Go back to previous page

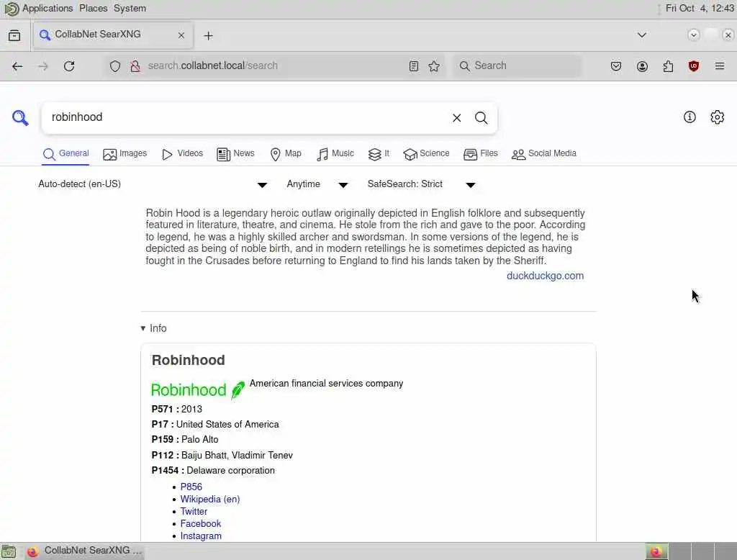coord(17,66)
